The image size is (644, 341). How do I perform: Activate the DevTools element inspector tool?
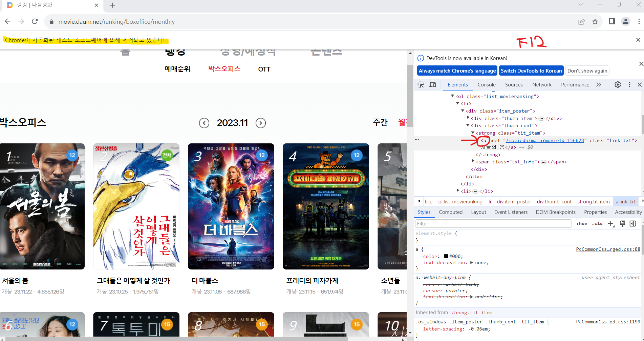pos(421,85)
